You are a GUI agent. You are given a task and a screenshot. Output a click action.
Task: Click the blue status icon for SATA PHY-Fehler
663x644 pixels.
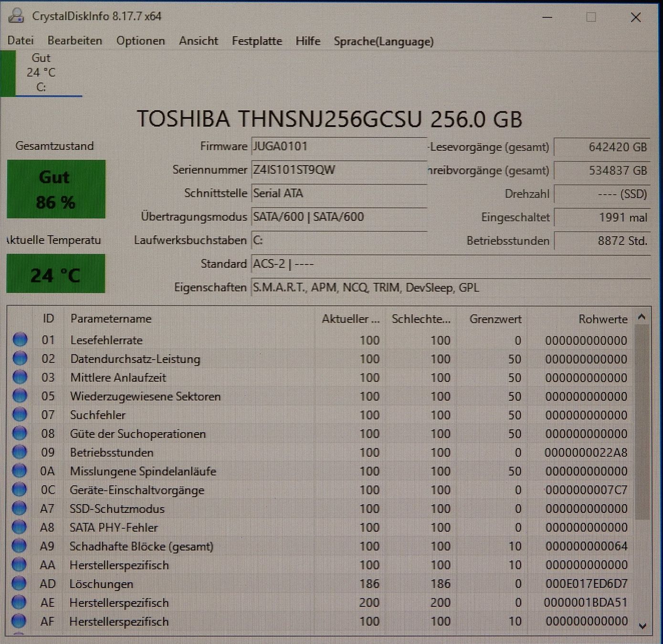point(19,527)
